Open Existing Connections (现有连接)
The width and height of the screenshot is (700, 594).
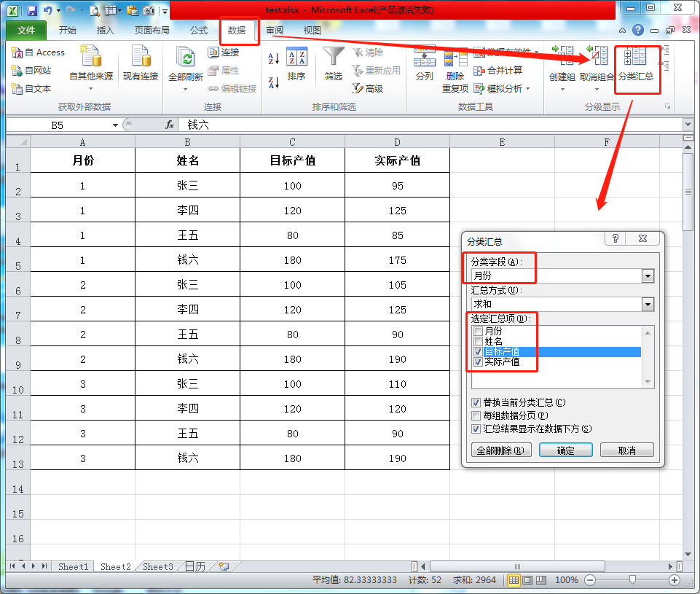point(141,63)
